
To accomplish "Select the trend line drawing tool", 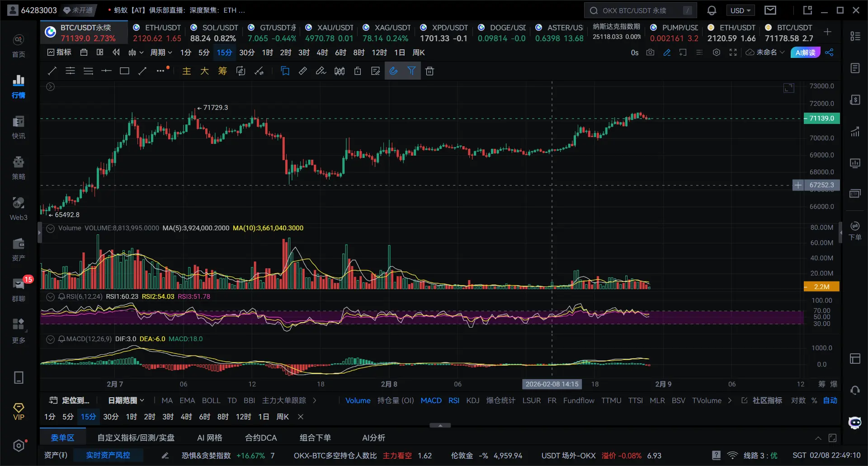I will (52, 71).
